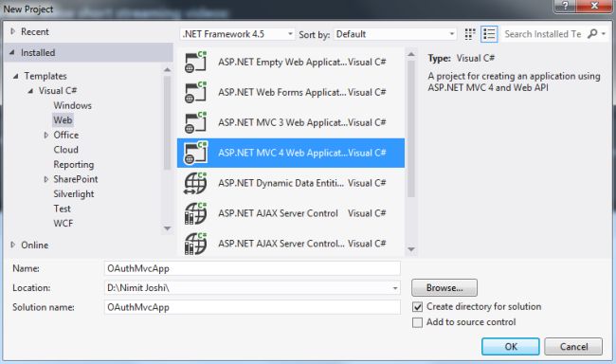
Task: Select WCF template category
Action: (x=63, y=224)
